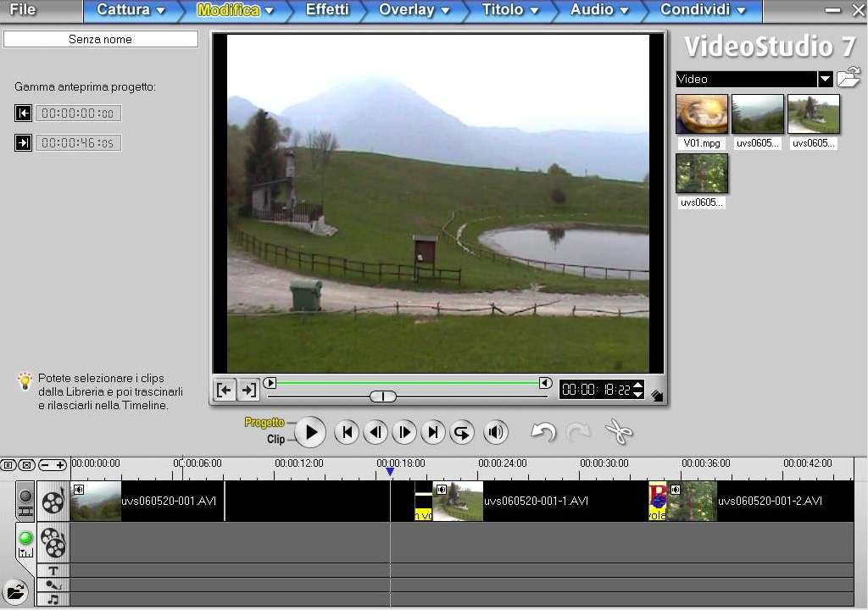Click the insert media folder icon at bottom-left
The height and width of the screenshot is (610, 868).
(x=13, y=591)
